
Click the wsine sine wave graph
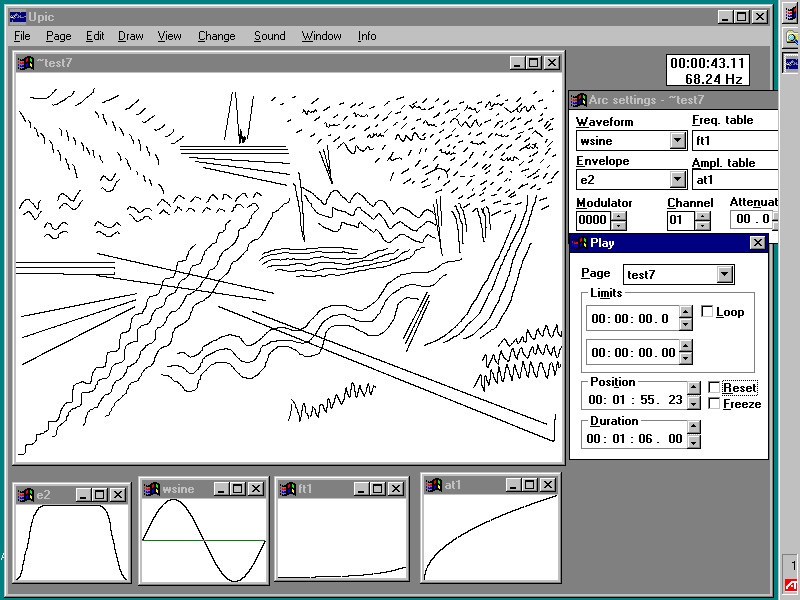(x=204, y=540)
